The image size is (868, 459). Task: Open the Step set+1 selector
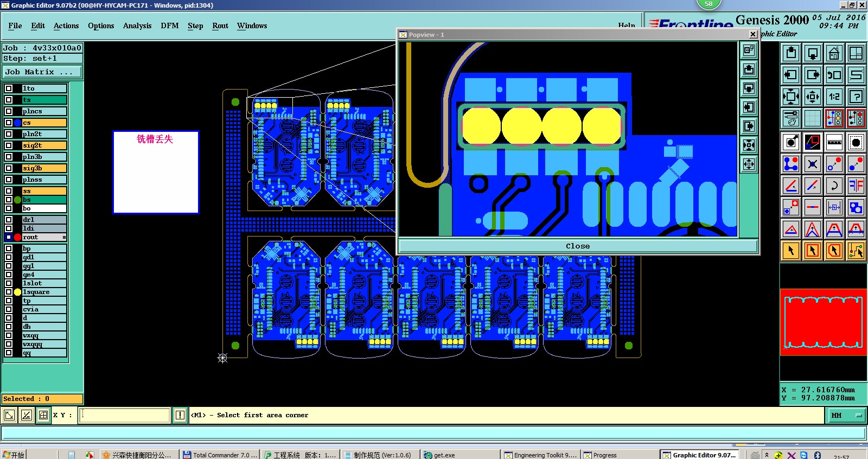42,58
